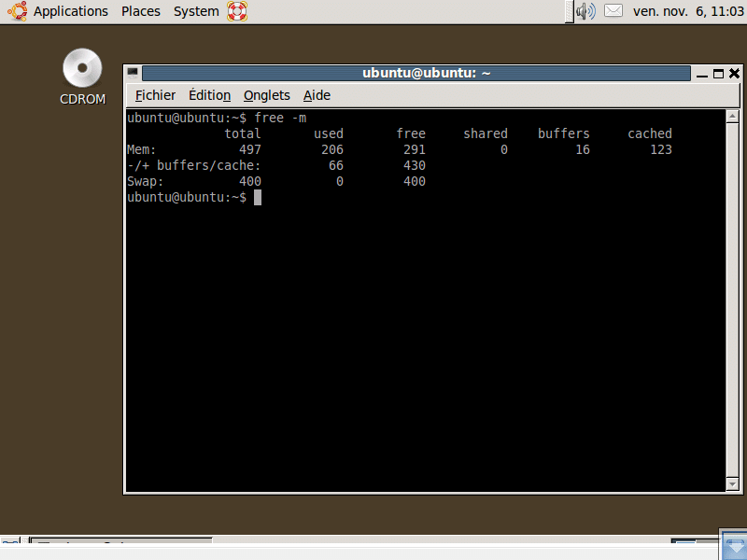Click the bottom-right workspace corner icon
This screenshot has width=747, height=560.
pos(733,545)
